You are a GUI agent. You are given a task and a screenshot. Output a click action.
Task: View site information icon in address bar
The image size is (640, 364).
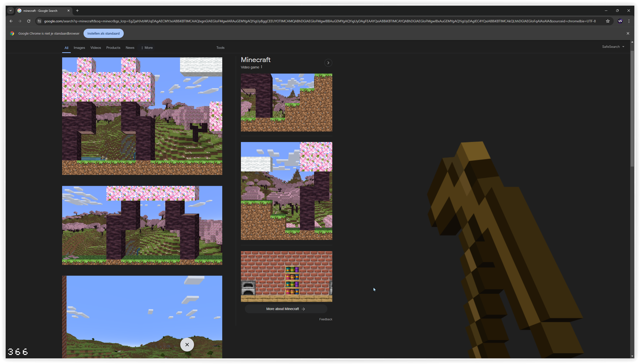(39, 21)
